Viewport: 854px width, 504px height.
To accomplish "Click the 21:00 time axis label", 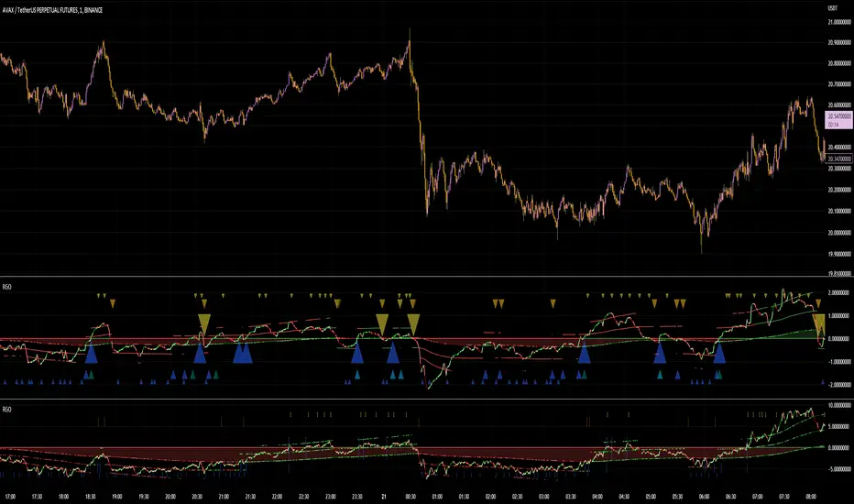I will pos(224,497).
